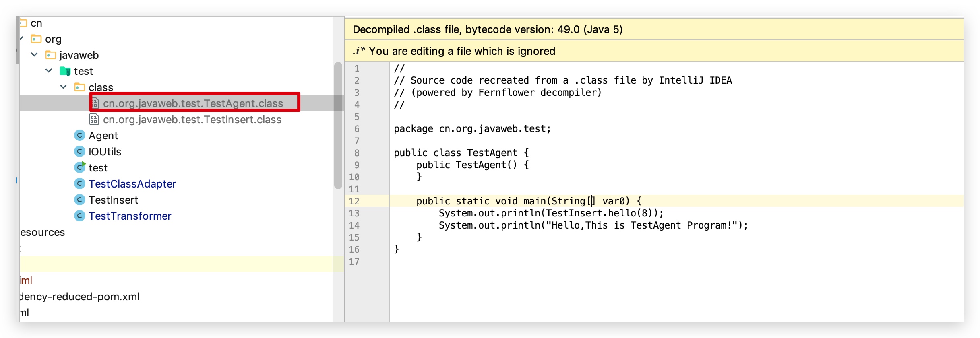Click the javaweb folder icon
The height and width of the screenshot is (338, 980).
(x=51, y=55)
